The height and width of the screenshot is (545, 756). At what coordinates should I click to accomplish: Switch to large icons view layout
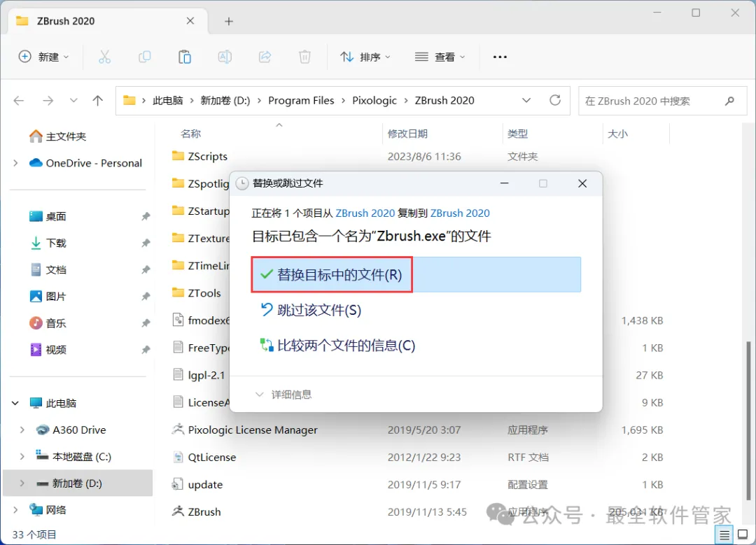[x=743, y=535]
